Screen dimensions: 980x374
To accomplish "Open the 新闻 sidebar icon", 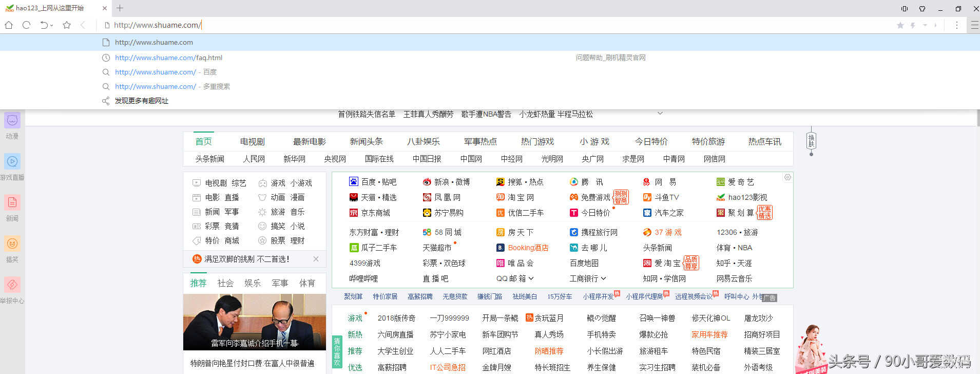I will tap(12, 203).
